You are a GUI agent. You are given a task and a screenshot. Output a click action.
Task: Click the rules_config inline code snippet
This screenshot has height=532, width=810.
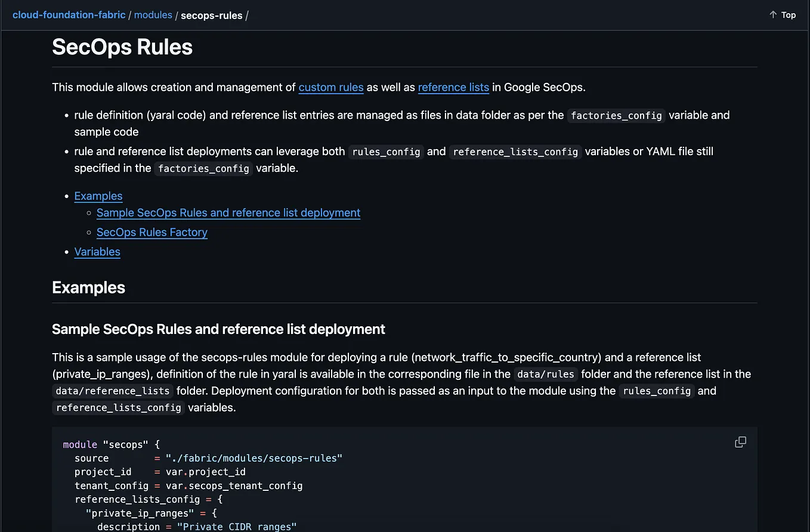tap(385, 151)
